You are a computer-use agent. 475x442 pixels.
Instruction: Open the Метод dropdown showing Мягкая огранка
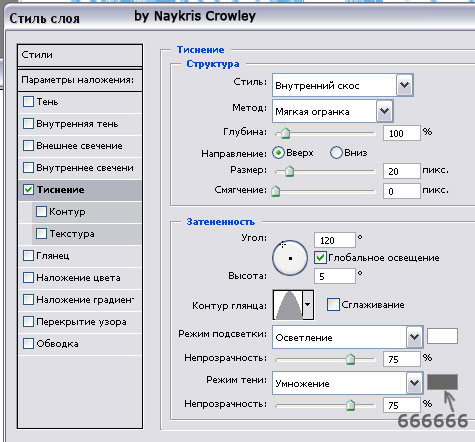point(333,111)
